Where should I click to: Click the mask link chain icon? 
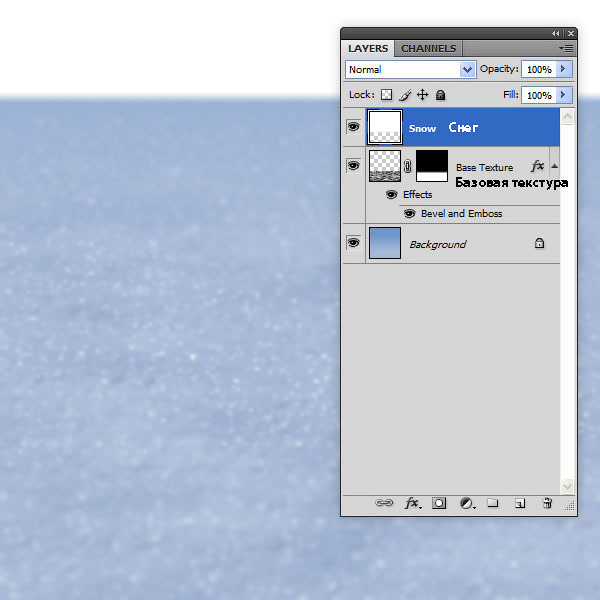tap(408, 166)
